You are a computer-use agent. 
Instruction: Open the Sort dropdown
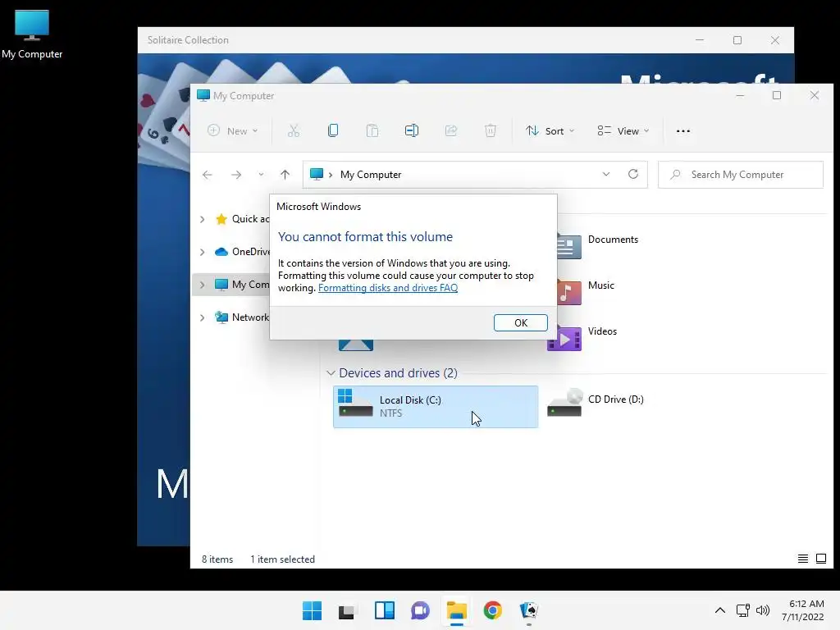click(x=550, y=130)
